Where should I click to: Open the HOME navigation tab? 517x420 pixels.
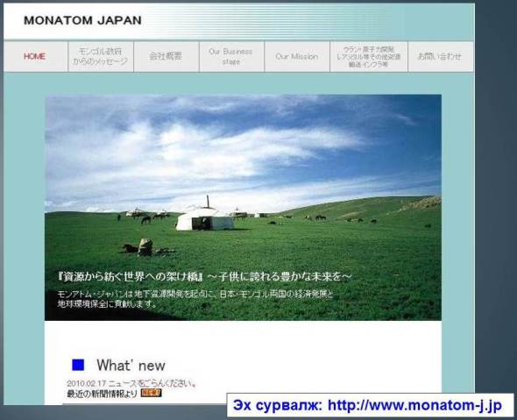(35, 56)
